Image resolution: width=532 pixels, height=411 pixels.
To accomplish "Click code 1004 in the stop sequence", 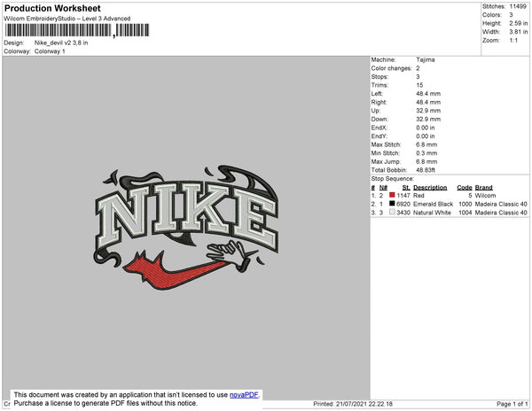I will pos(465,213).
